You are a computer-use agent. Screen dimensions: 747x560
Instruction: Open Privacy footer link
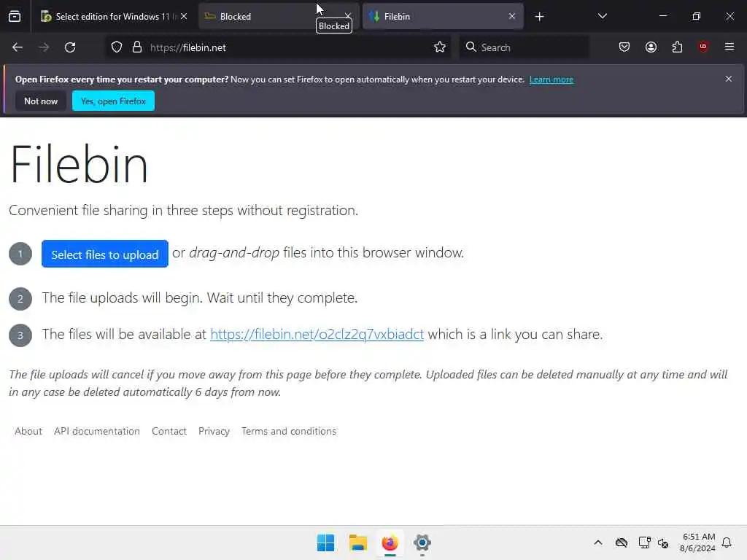pyautogui.click(x=214, y=431)
